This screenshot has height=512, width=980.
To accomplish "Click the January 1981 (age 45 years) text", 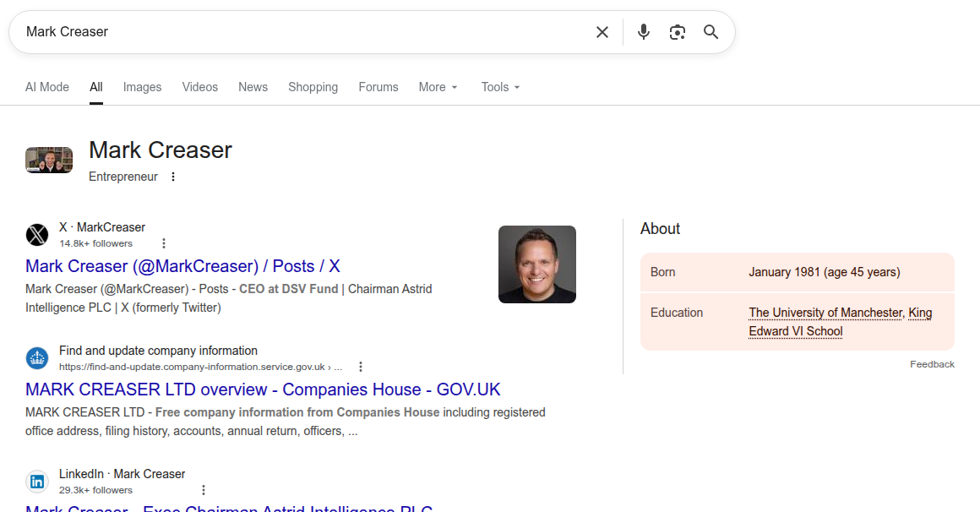I will [x=825, y=272].
